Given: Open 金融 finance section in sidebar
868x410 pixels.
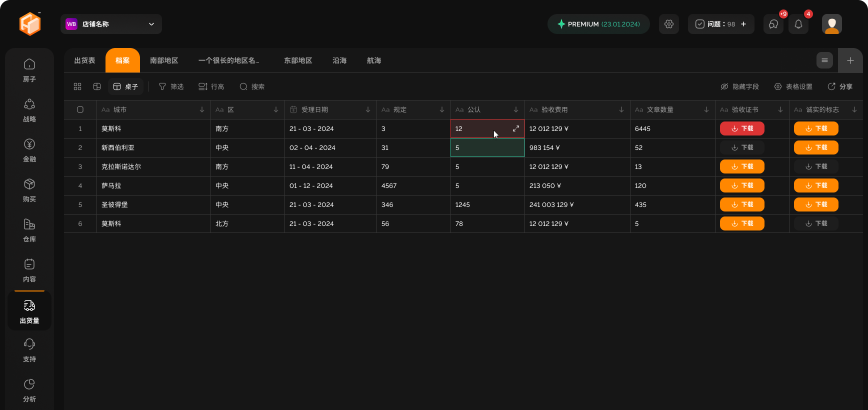Looking at the screenshot, I should pos(29,150).
